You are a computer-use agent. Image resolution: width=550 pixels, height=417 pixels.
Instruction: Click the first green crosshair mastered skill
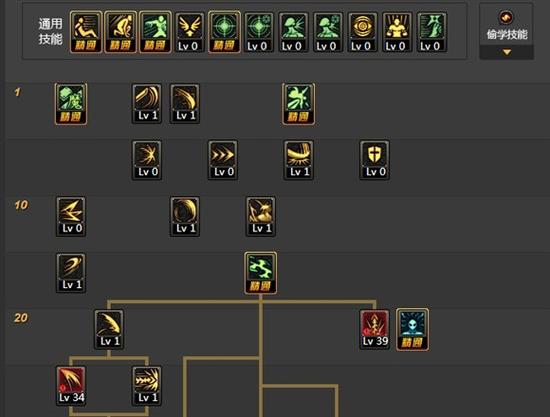(224, 32)
